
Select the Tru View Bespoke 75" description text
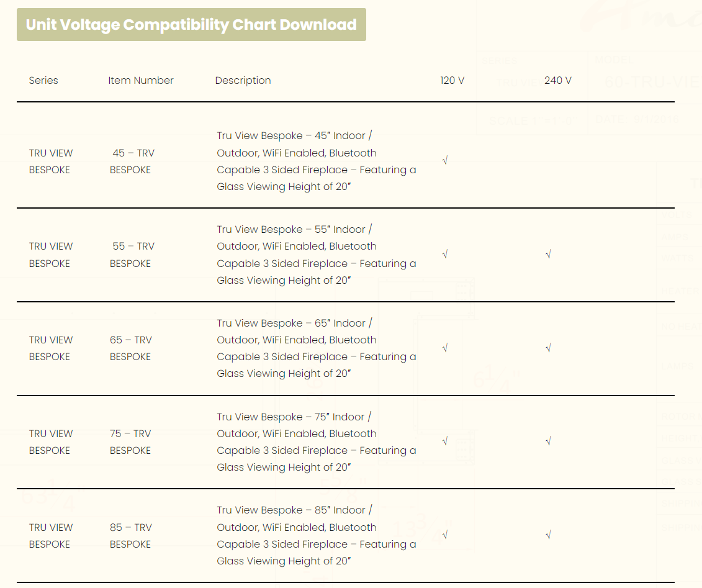pyautogui.click(x=316, y=442)
